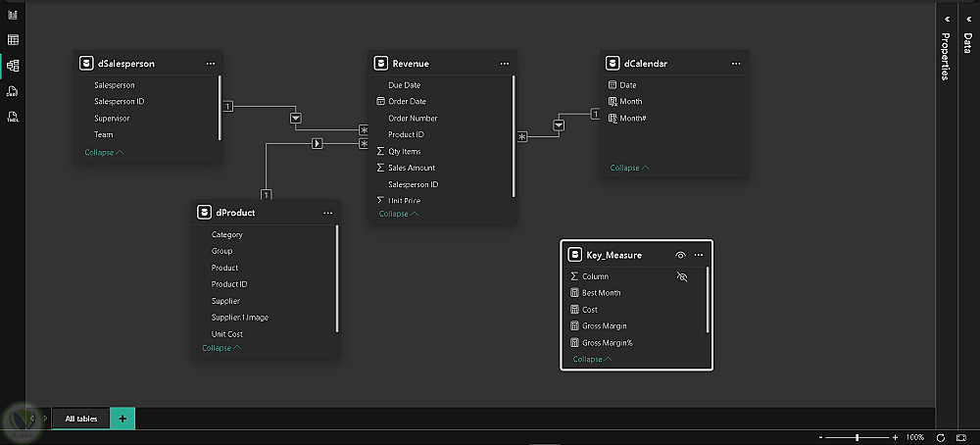Select dSalesperson-Revenue relationship filter direction arrow
This screenshot has width=980, height=445.
pos(296,119)
